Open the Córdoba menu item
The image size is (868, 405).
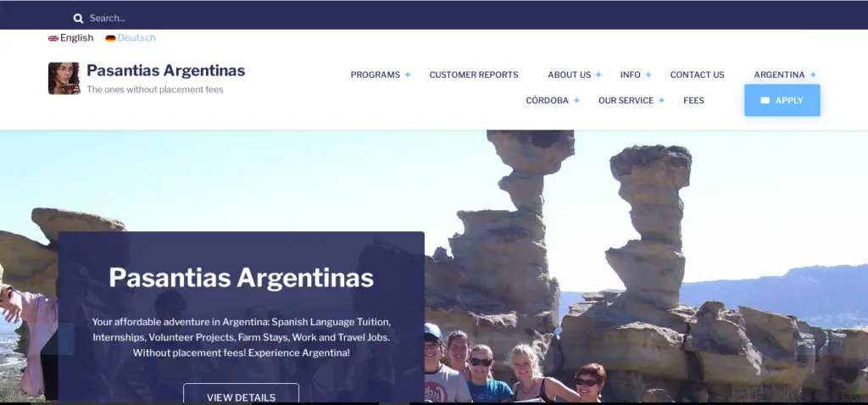click(547, 101)
